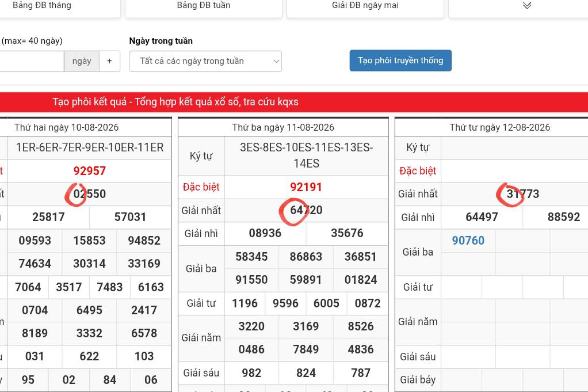Open the Bảng ĐB tuần tab
The width and height of the screenshot is (588, 392).
coord(204,5)
